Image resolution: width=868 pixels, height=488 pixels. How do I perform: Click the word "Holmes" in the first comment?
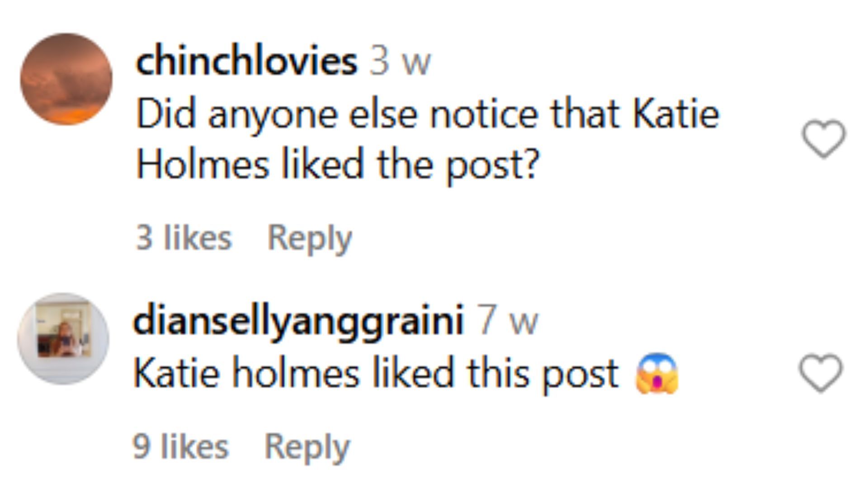[203, 164]
